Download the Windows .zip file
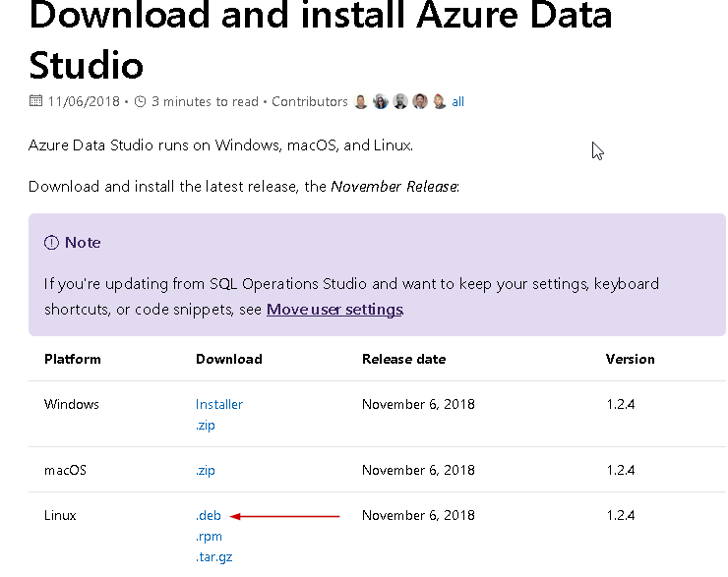The width and height of the screenshot is (728, 577). click(x=205, y=426)
